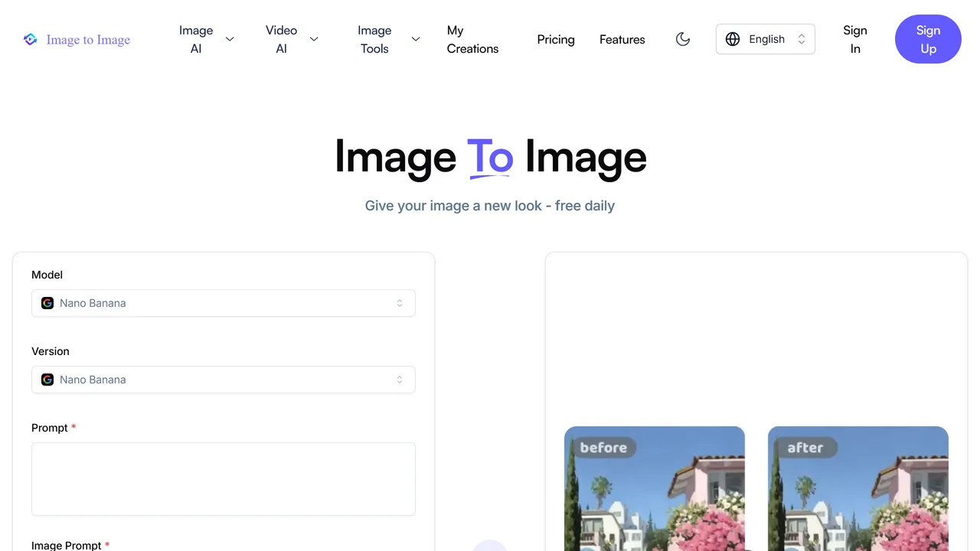Open the Features page
Screen dimensions: 980x551
622,39
